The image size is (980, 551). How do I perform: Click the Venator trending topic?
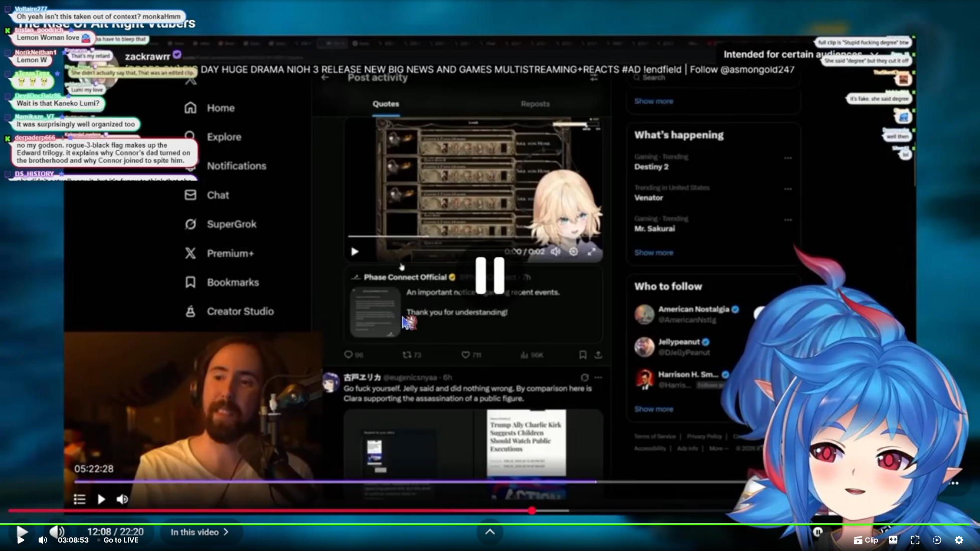649,198
